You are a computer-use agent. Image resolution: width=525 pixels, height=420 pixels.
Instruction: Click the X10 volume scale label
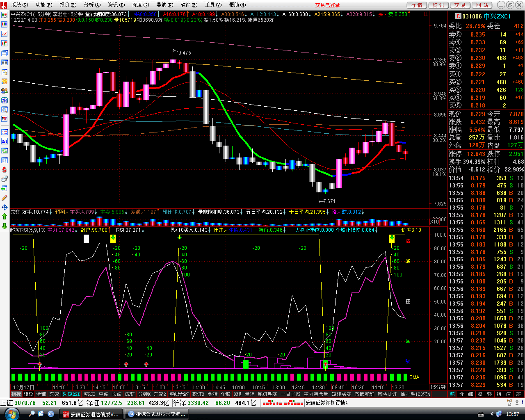(x=434, y=222)
